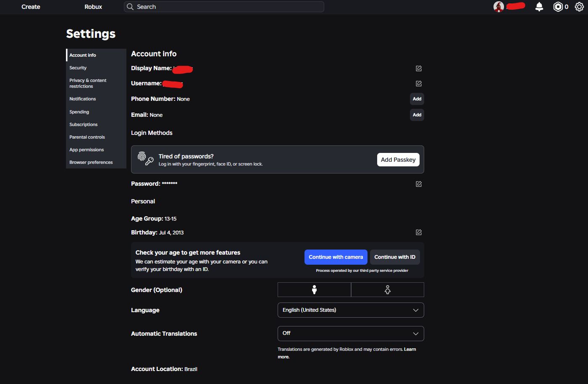
Task: Add a phone number
Action: (417, 99)
